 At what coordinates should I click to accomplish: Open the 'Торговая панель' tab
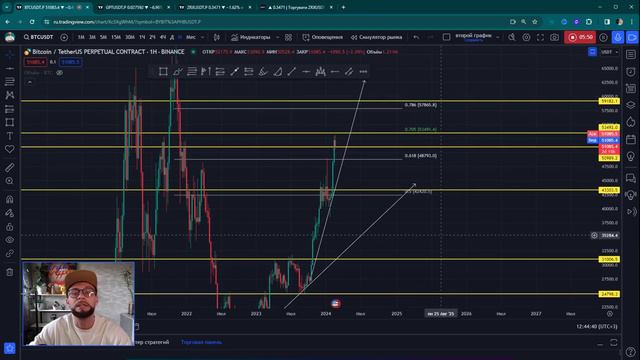pos(201,342)
